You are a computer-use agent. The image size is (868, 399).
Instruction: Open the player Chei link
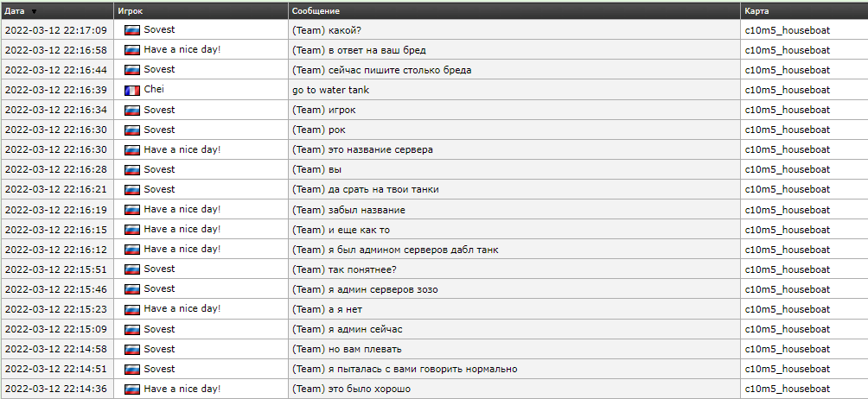(x=154, y=90)
